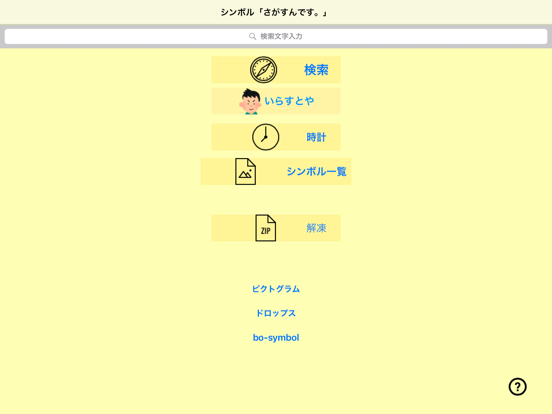Viewport: 552px width, 414px height.
Task: Click the ZIP file icon
Action: tap(265, 228)
